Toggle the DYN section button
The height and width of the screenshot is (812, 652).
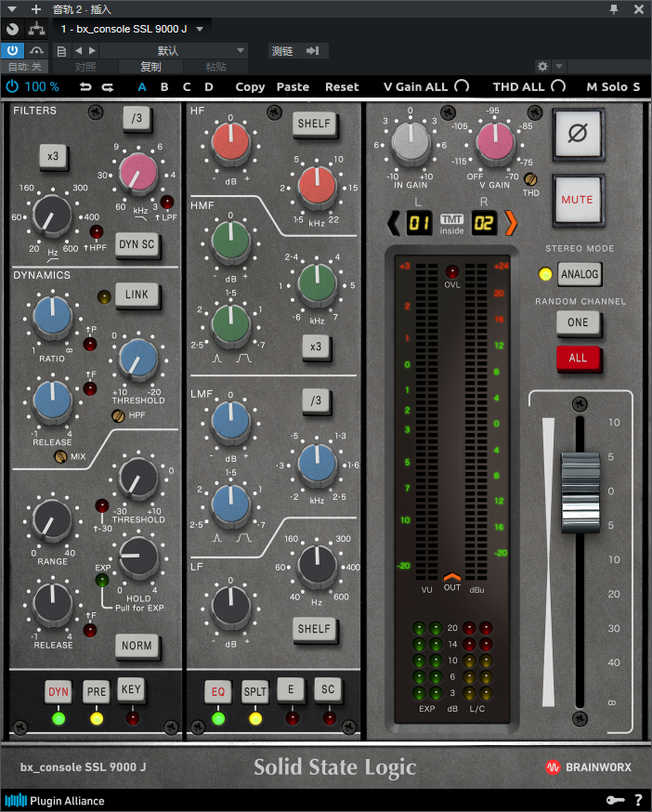pos(58,691)
